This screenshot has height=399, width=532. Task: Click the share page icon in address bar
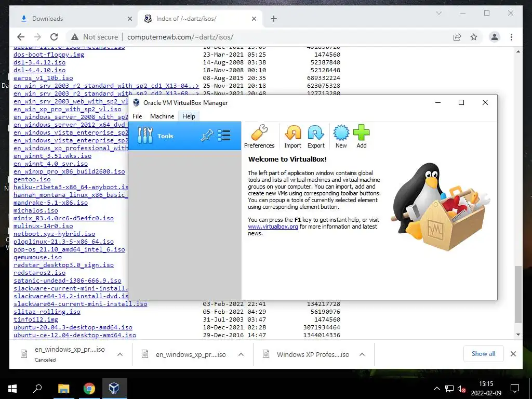coord(457,37)
